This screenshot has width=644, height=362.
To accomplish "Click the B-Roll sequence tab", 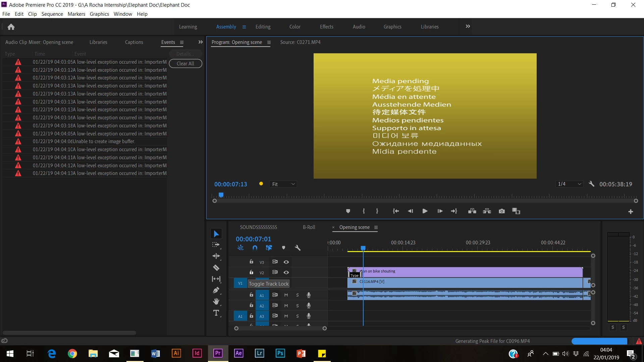I will click(x=309, y=227).
